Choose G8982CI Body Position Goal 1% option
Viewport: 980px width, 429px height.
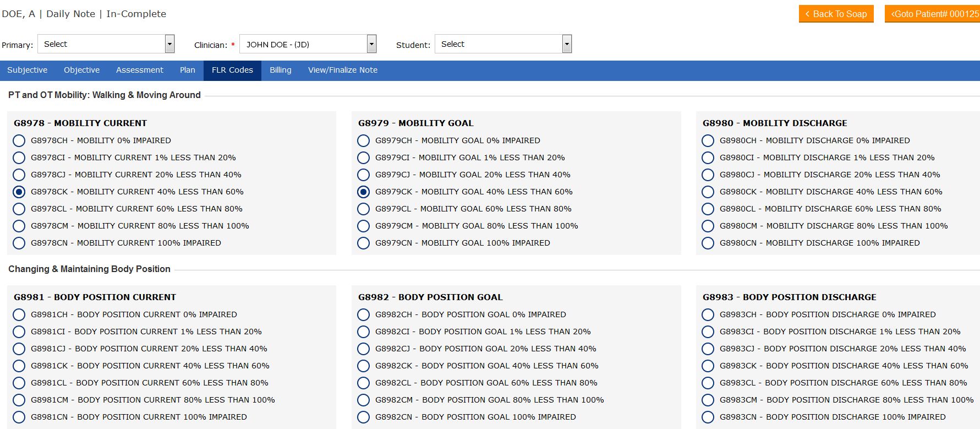point(363,332)
